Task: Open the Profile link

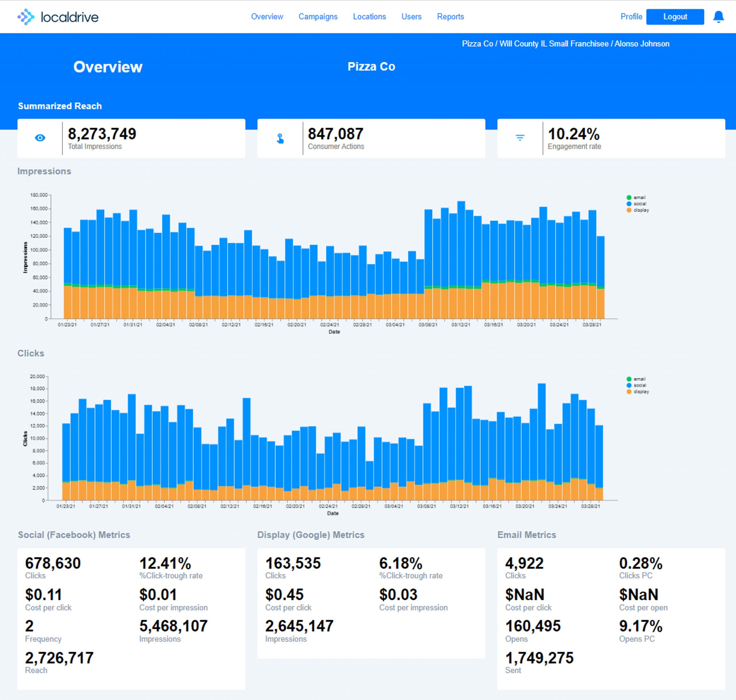Action: point(631,16)
